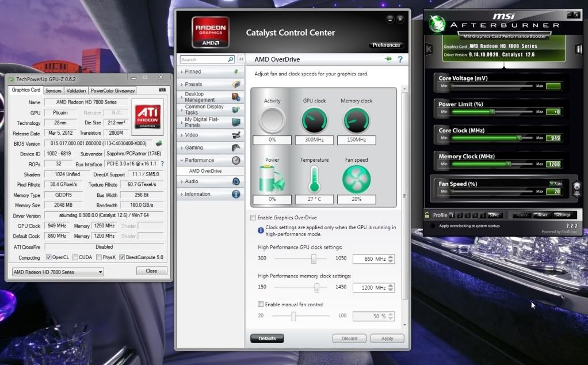This screenshot has height=365, width=588.
Task: Click the Defaults button
Action: click(267, 339)
